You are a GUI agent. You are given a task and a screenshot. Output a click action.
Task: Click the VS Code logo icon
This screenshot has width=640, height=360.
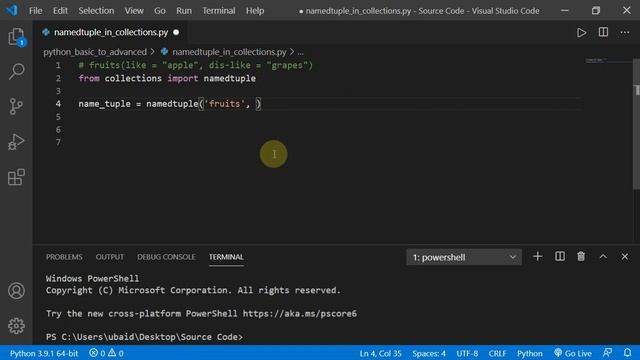click(x=11, y=10)
